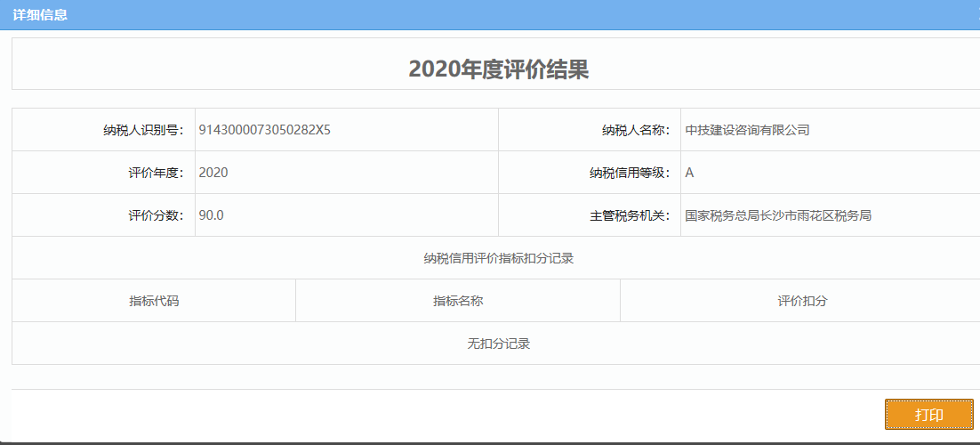The image size is (980, 445).
Task: Click the 无扣分记录 row
Action: click(498, 343)
